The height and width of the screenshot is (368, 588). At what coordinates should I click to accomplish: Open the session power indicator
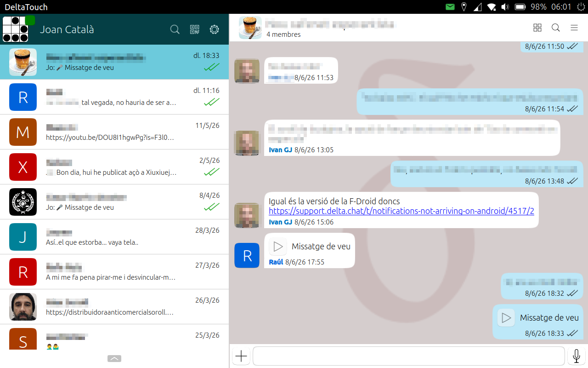coord(581,7)
